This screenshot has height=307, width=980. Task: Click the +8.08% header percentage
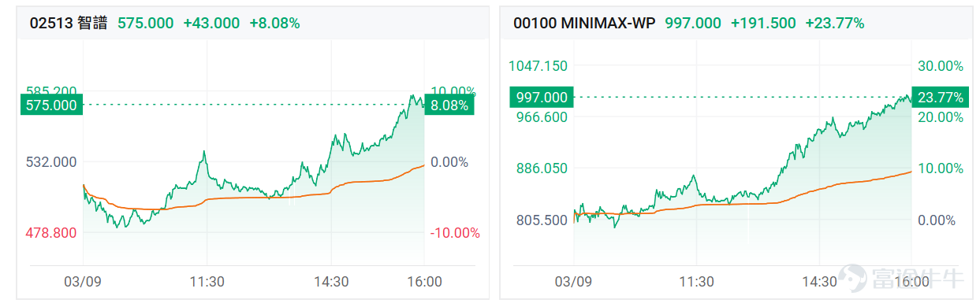(x=274, y=23)
